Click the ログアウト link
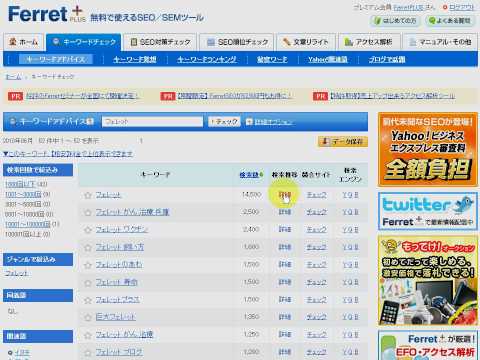The width and height of the screenshot is (480, 360). coord(461,7)
